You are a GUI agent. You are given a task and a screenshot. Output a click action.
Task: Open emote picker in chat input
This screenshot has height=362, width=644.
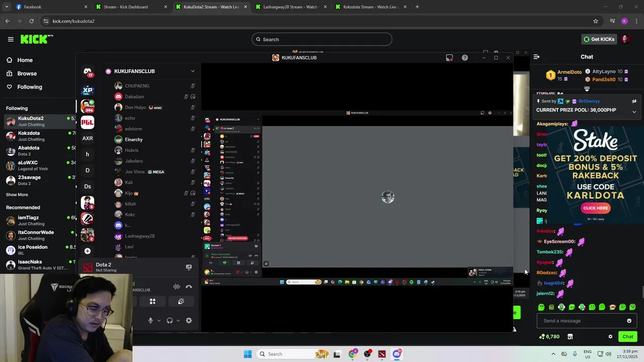[x=629, y=321]
